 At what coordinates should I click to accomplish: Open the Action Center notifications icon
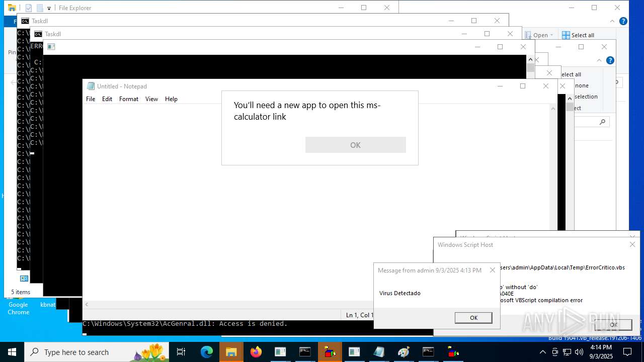click(627, 352)
